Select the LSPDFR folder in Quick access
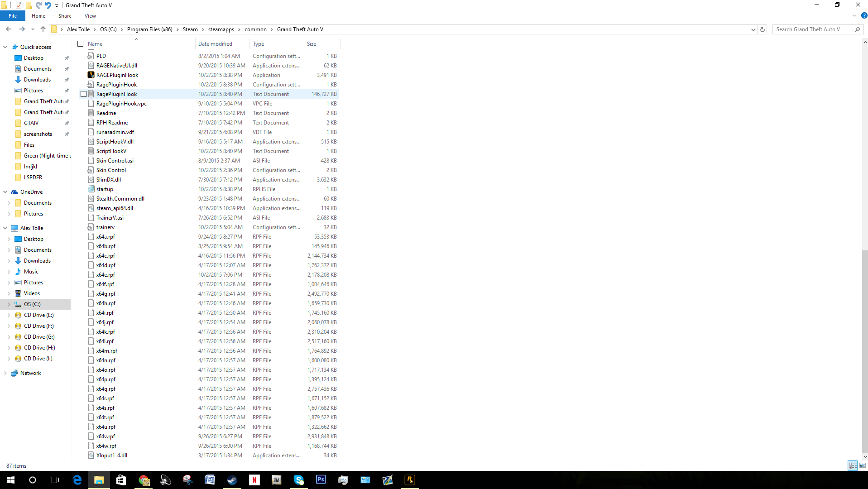This screenshot has height=489, width=868. (33, 177)
